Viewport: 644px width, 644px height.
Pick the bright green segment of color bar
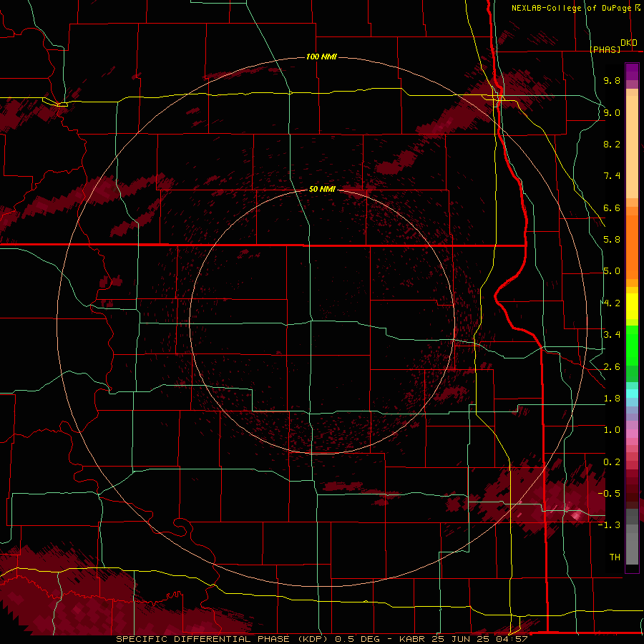click(632, 345)
